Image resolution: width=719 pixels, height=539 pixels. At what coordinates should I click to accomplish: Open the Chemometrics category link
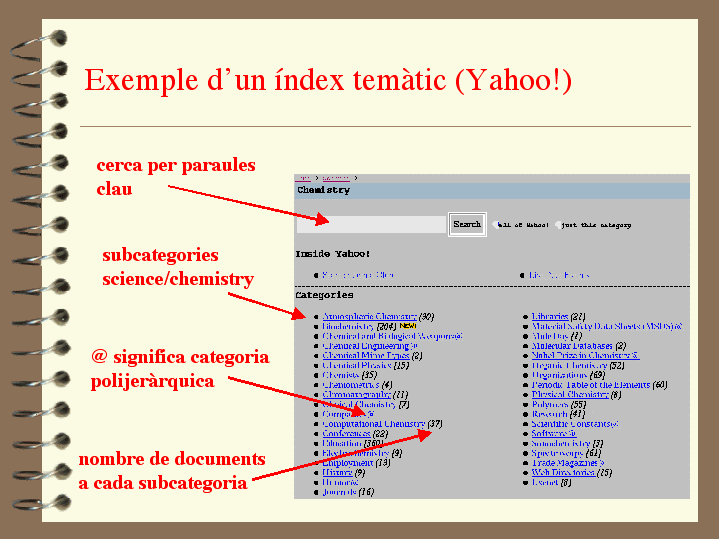(x=351, y=385)
